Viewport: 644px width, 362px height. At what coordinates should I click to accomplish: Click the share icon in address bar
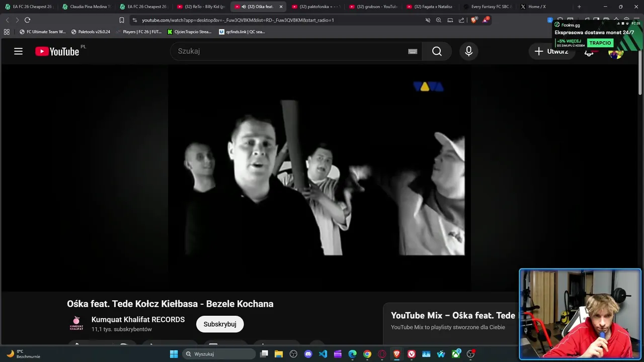point(461,20)
